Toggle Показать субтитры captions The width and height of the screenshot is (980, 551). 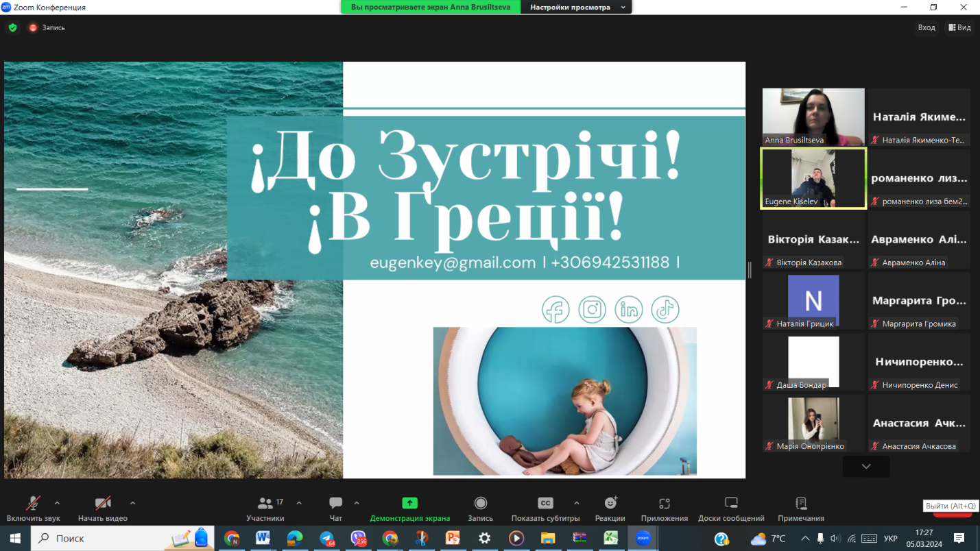[545, 509]
